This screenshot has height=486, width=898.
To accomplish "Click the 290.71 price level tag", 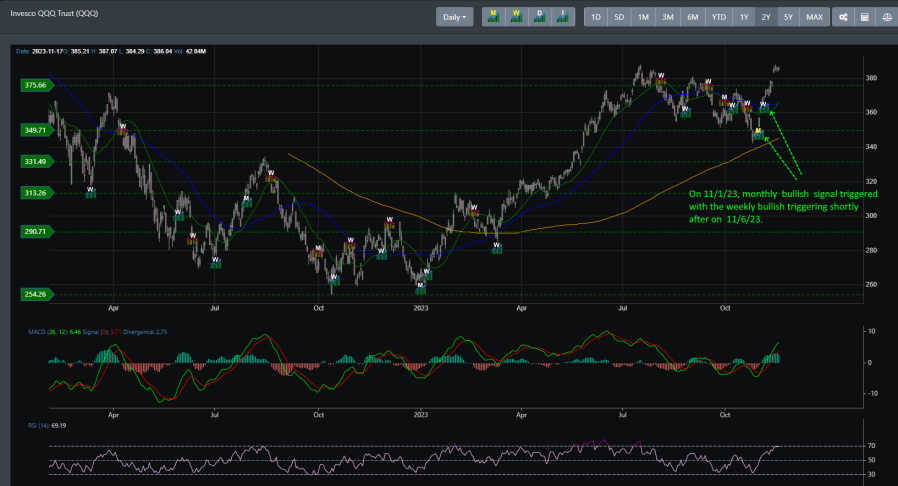I will (x=36, y=232).
